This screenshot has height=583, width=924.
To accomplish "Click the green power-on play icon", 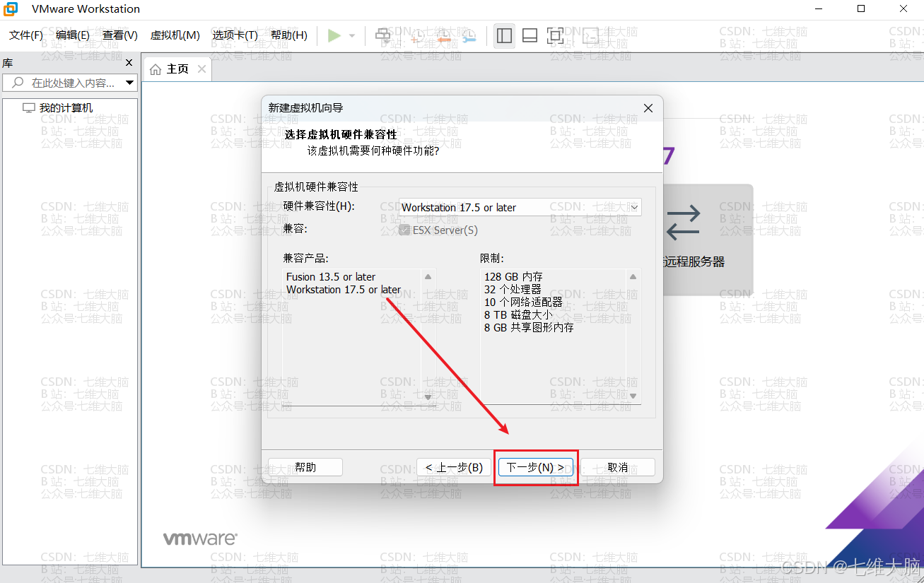I will tap(334, 35).
